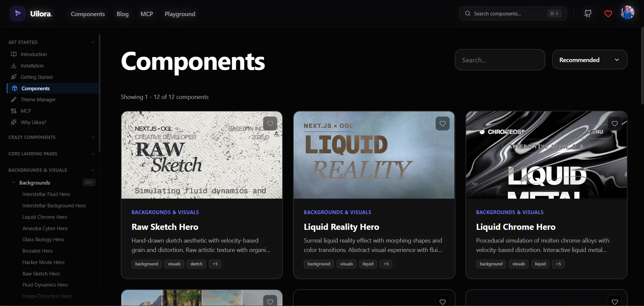Open the Recommended sort dropdown

point(590,60)
